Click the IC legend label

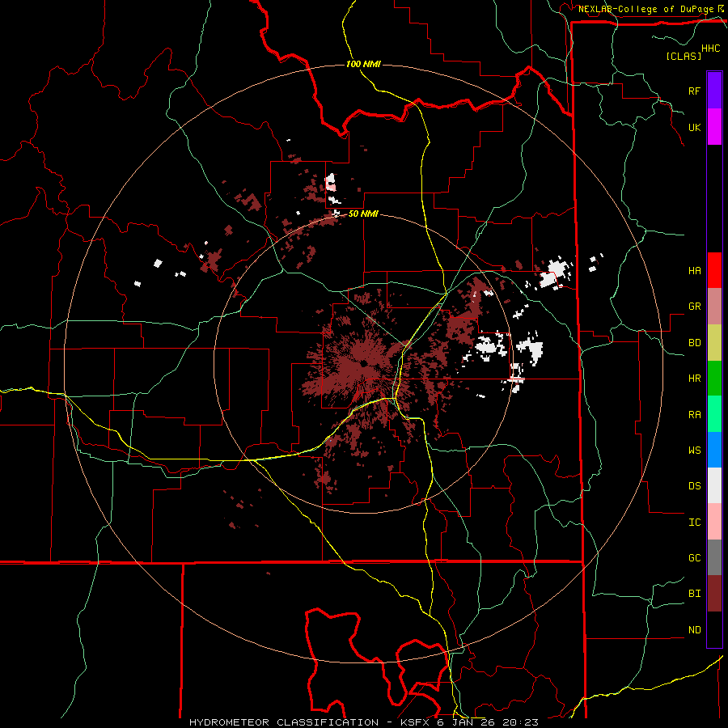(694, 523)
